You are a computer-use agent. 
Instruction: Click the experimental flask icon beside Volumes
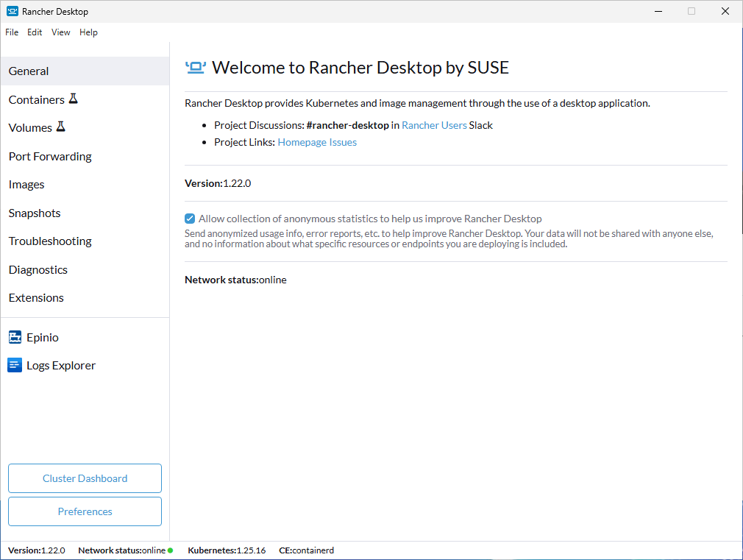click(60, 127)
